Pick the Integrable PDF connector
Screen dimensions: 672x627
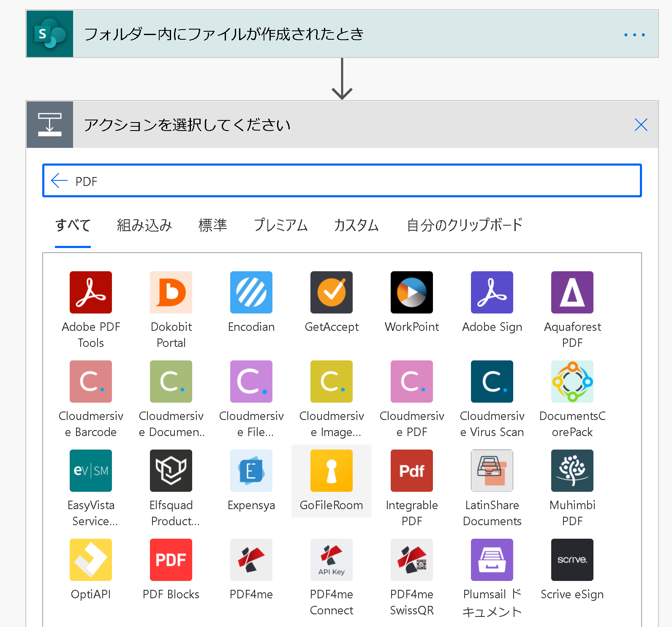(x=412, y=471)
